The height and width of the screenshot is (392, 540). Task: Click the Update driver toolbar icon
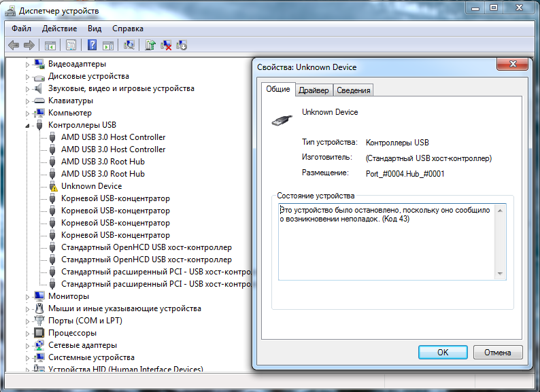150,45
